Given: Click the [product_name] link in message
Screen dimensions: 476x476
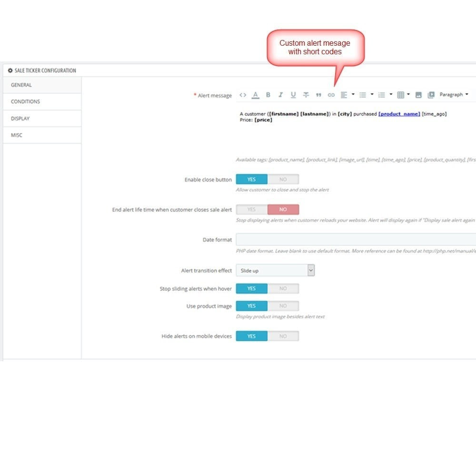Looking at the screenshot, I should [x=399, y=114].
